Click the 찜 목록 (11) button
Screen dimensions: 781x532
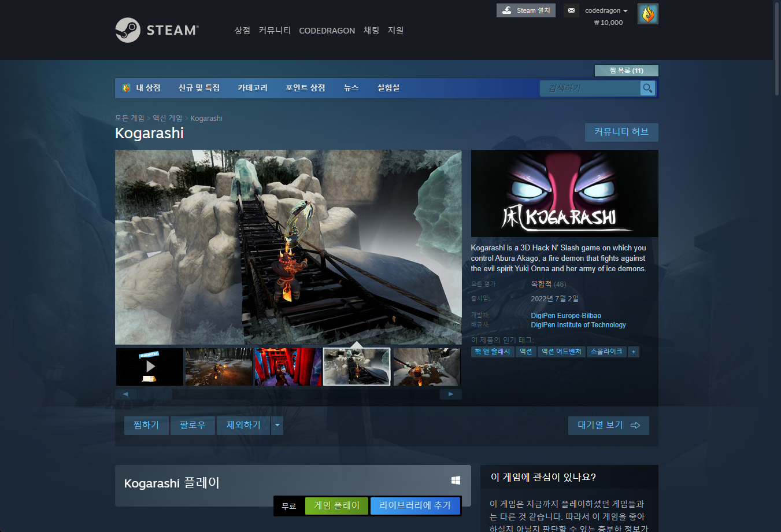click(x=627, y=71)
